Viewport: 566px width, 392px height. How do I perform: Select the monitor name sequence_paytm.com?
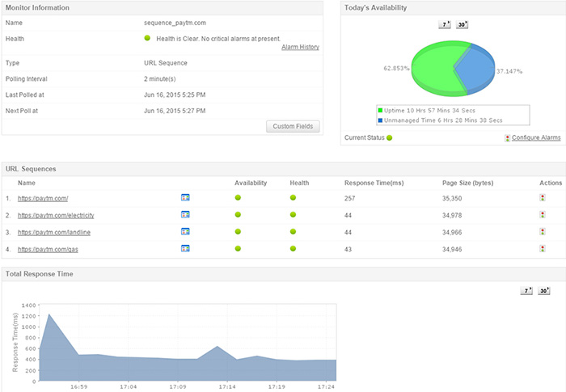point(175,23)
